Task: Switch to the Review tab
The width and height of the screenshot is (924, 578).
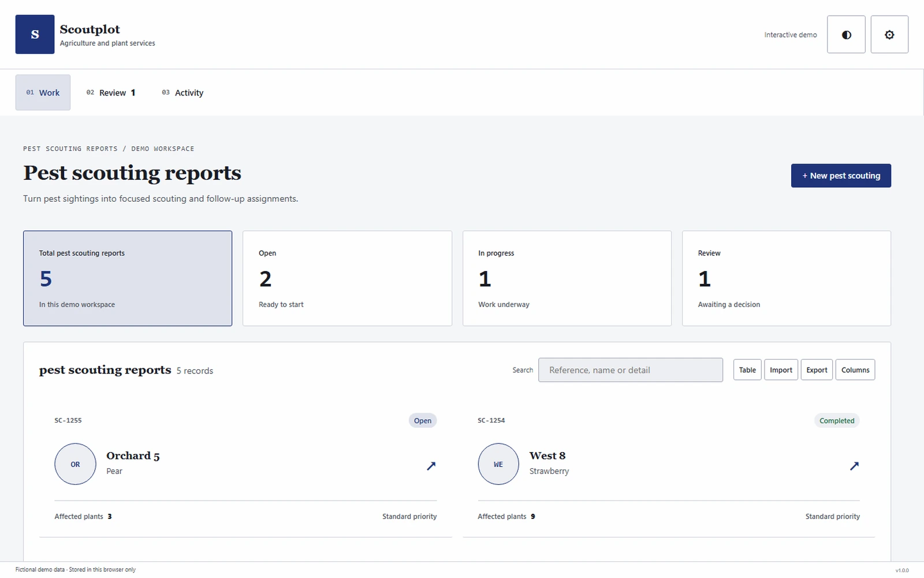Action: point(111,92)
